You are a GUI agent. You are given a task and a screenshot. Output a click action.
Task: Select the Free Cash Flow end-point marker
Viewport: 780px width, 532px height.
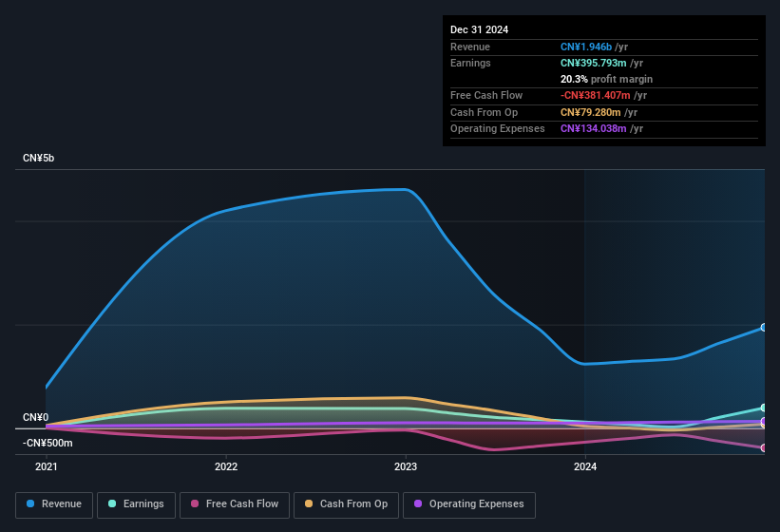764,448
